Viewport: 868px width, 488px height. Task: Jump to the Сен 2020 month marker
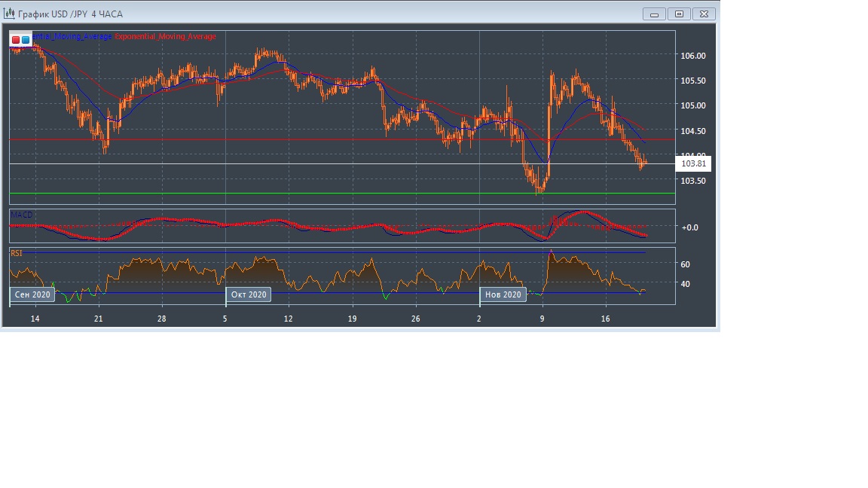point(32,294)
